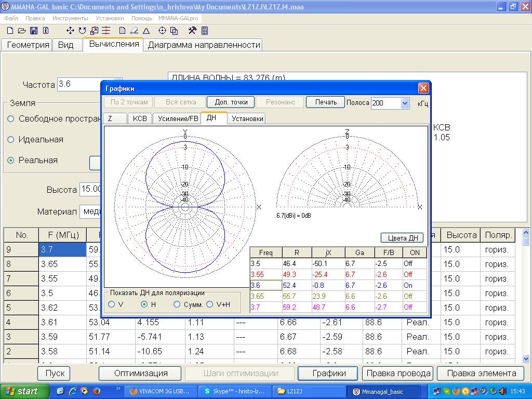The image size is (532, 399).
Task: Click the New file icon in toolbar
Action: click(10, 31)
